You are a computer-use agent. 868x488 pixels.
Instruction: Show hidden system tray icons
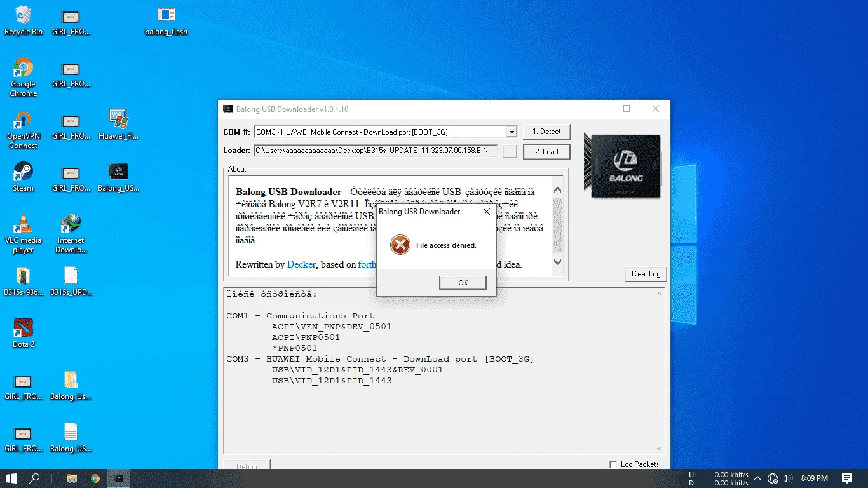tap(757, 478)
